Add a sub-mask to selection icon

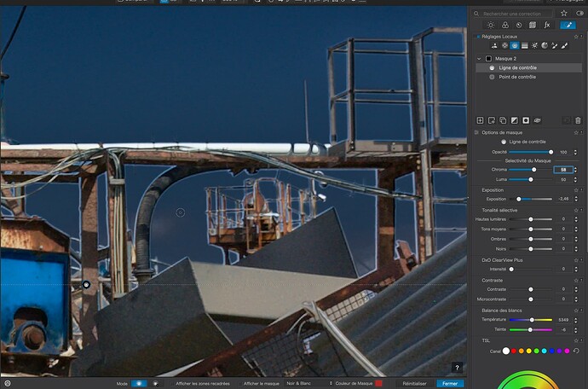point(491,120)
